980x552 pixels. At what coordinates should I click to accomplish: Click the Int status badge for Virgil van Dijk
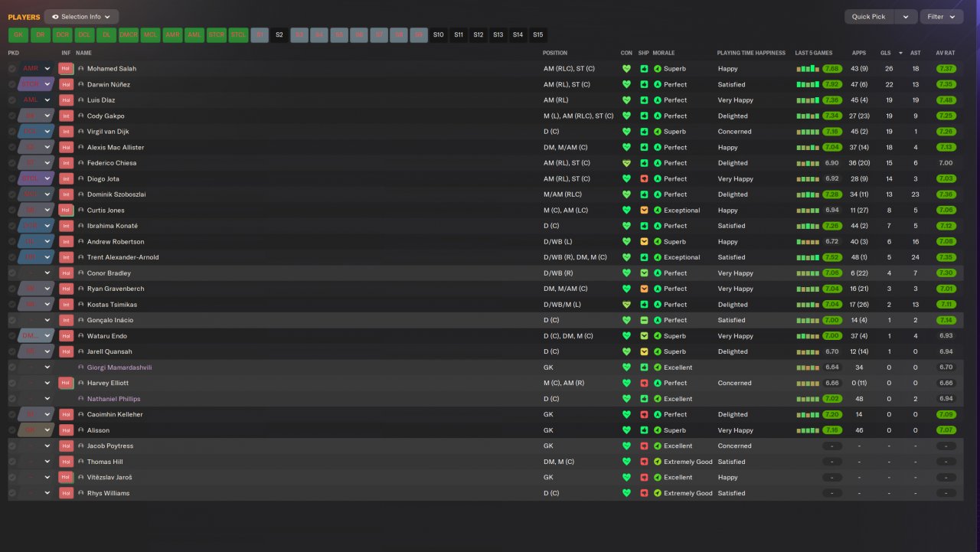tap(66, 132)
